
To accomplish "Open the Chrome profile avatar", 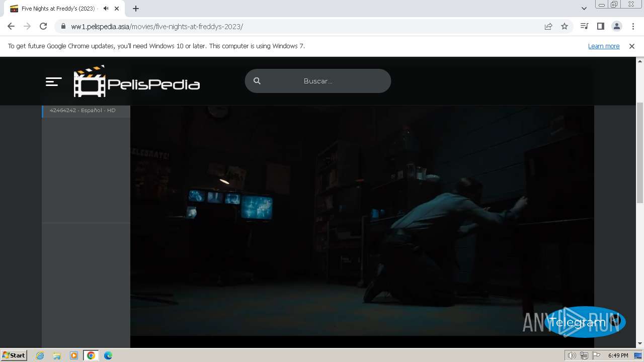I will [616, 26].
